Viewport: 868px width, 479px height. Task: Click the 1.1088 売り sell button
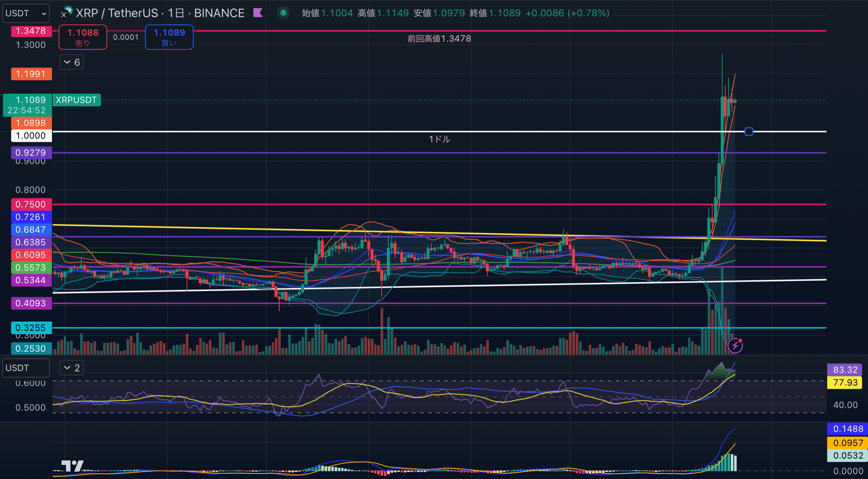click(83, 37)
